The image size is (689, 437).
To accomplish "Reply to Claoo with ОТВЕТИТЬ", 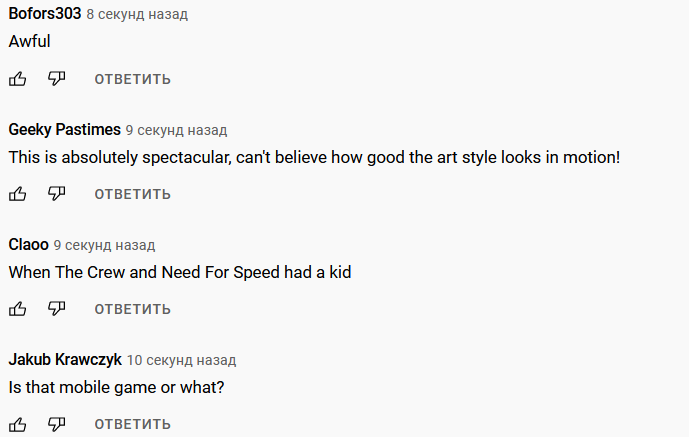I will [132, 309].
